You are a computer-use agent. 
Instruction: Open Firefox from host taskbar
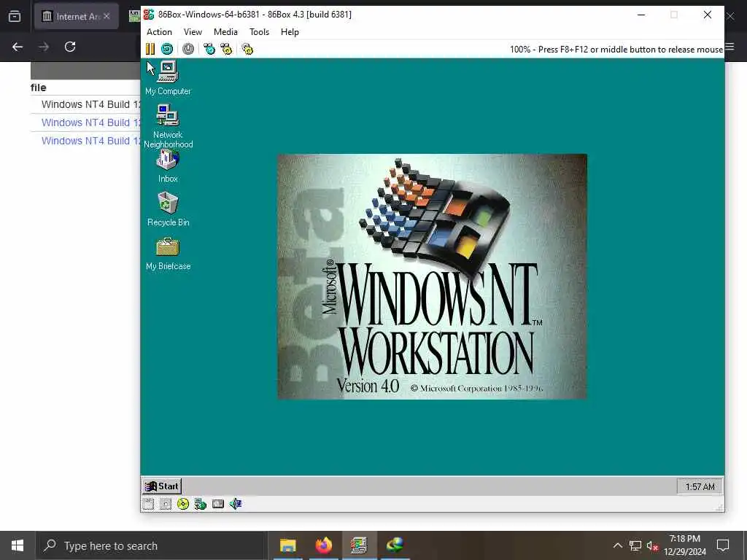(323, 545)
